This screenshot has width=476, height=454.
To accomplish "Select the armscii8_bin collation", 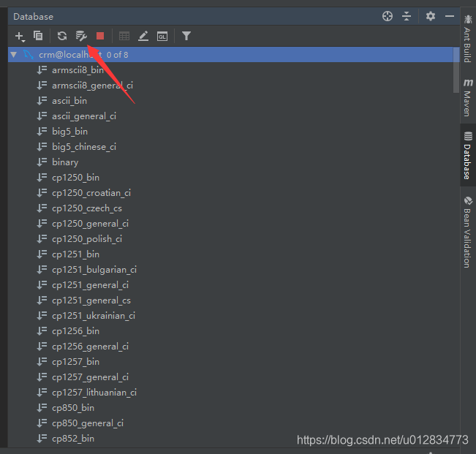I will pos(78,70).
